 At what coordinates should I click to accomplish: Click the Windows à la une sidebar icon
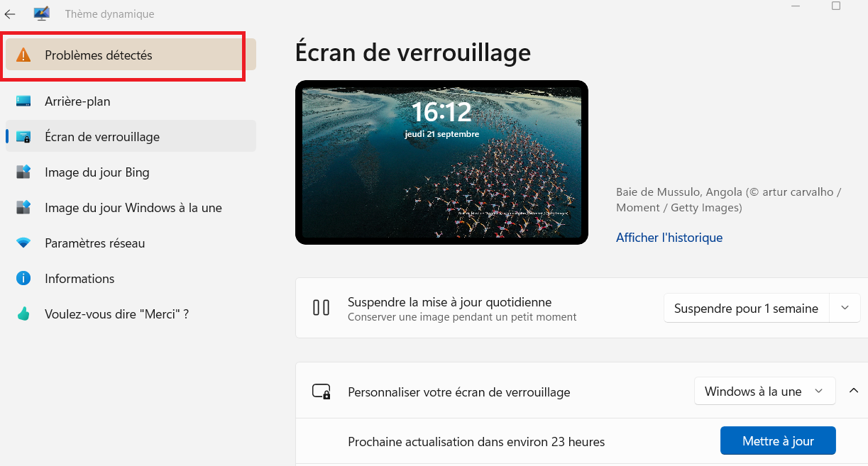23,208
